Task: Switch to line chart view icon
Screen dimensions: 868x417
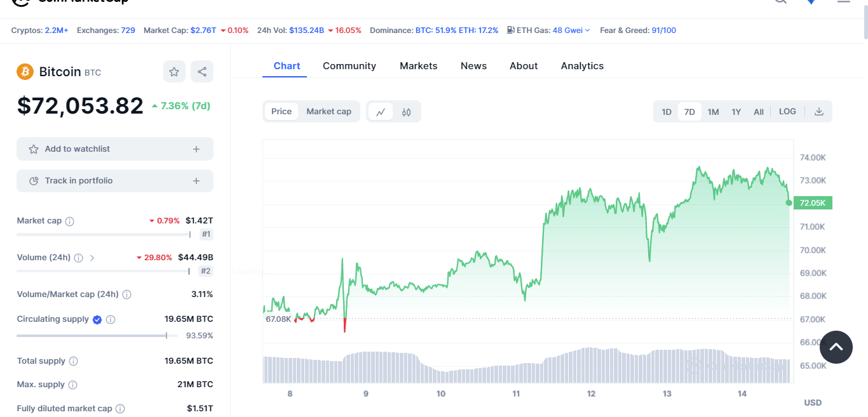Action: [x=381, y=112]
